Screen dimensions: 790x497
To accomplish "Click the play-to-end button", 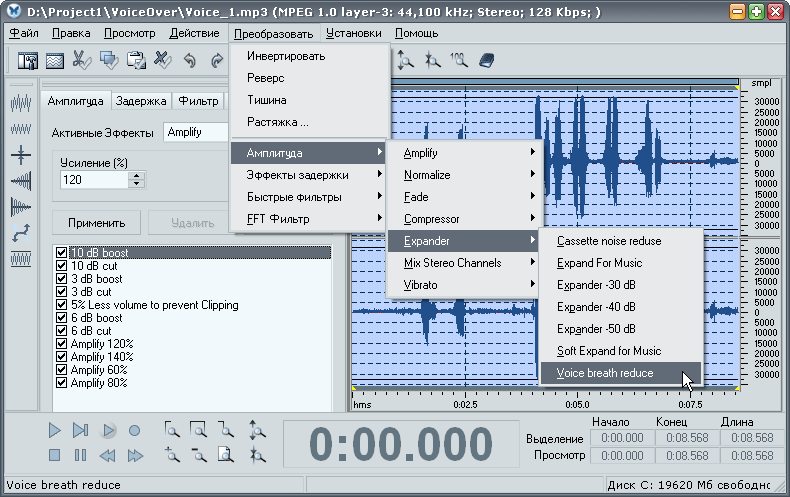I will tap(81, 430).
